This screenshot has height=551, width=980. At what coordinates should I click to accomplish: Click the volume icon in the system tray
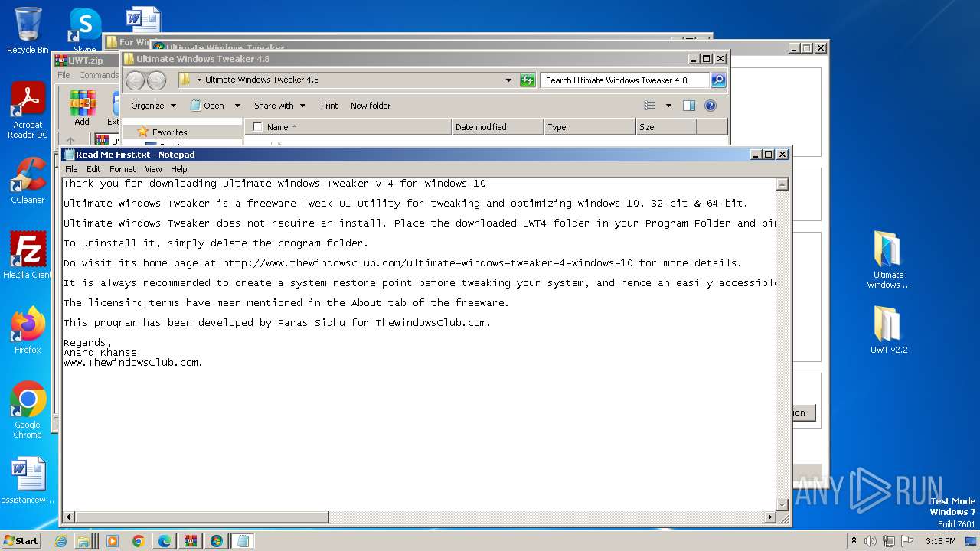tap(871, 541)
